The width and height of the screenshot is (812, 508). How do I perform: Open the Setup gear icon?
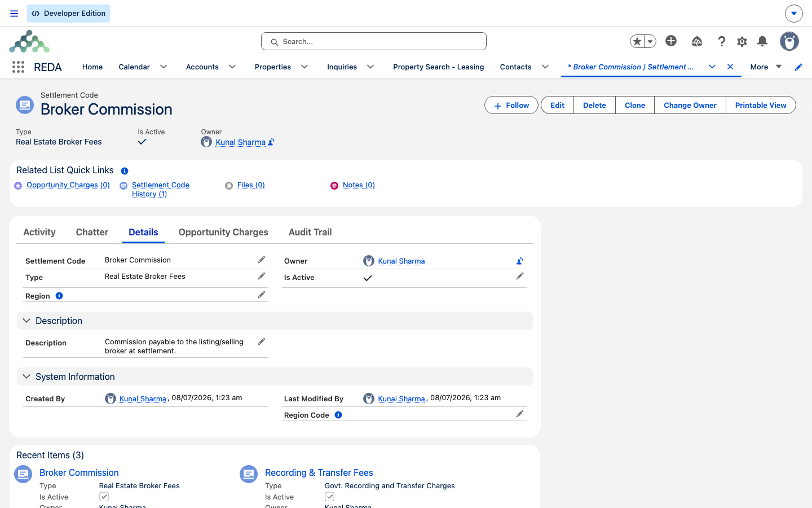tap(742, 41)
